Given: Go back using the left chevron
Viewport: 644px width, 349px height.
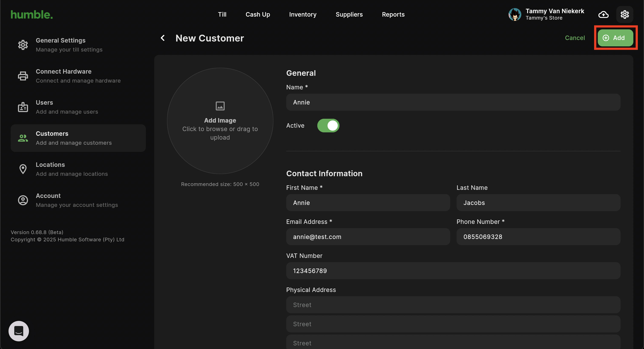Looking at the screenshot, I should coord(163,38).
